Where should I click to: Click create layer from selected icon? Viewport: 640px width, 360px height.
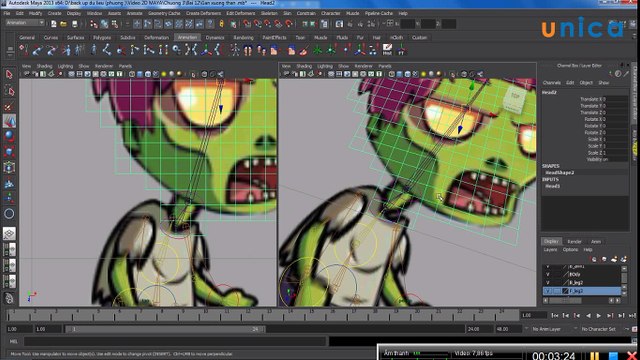[x=624, y=259]
